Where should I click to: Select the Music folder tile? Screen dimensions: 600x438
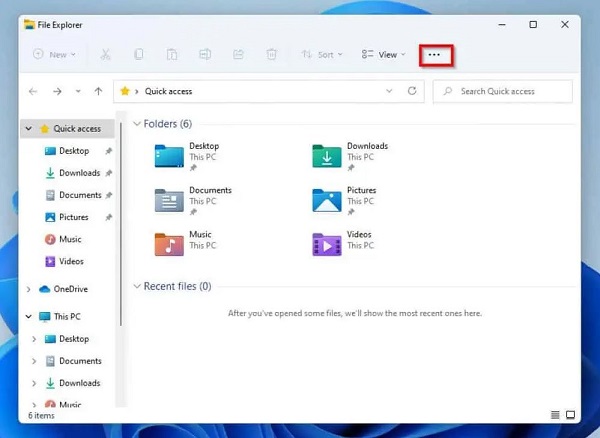click(x=186, y=243)
